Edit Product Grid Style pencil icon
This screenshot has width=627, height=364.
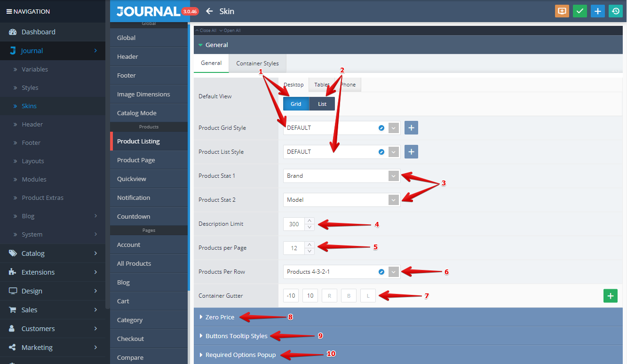click(381, 128)
